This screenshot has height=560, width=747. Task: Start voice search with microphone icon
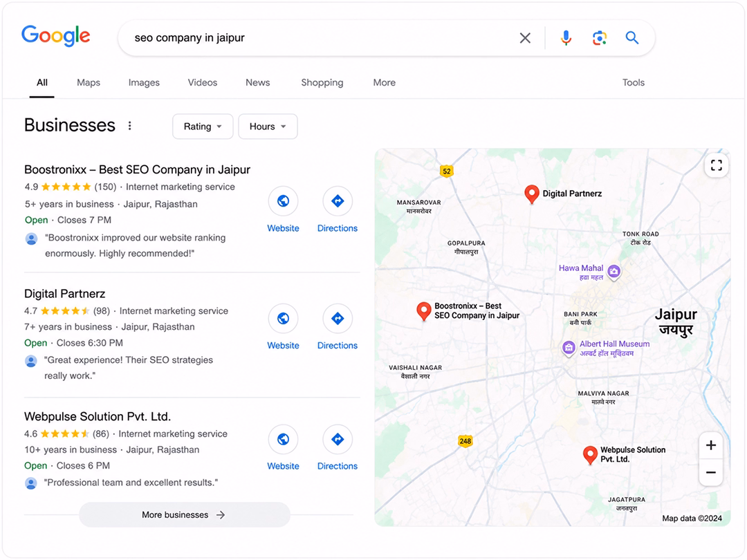pos(566,37)
